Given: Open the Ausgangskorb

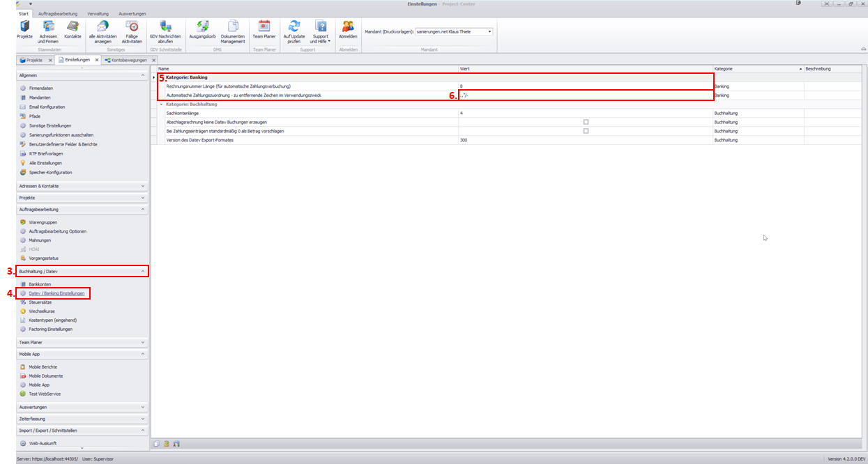Looking at the screenshot, I should point(202,30).
